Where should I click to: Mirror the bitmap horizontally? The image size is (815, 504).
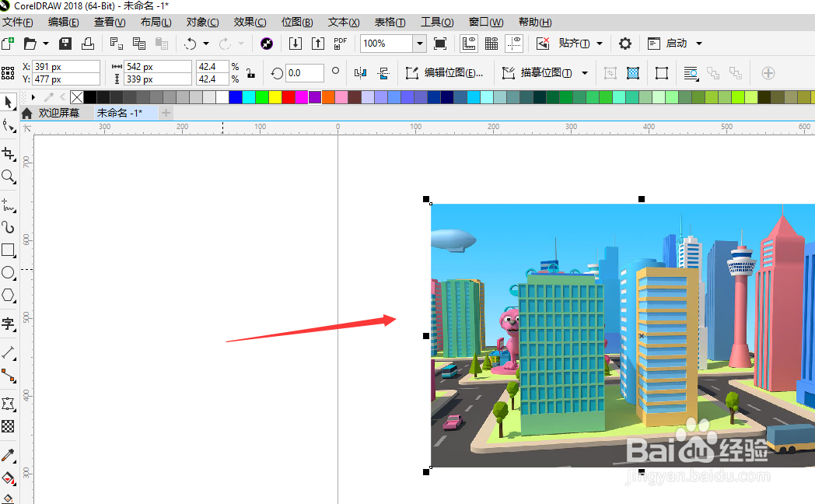[360, 73]
